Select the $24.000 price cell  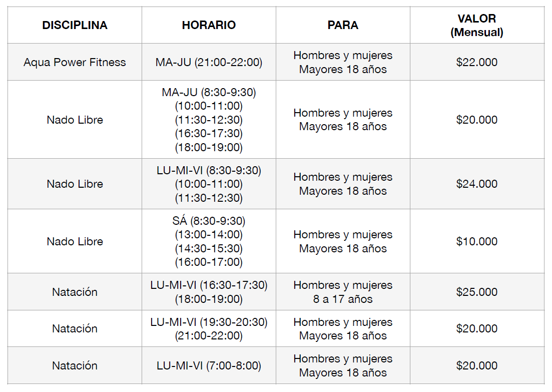477,184
